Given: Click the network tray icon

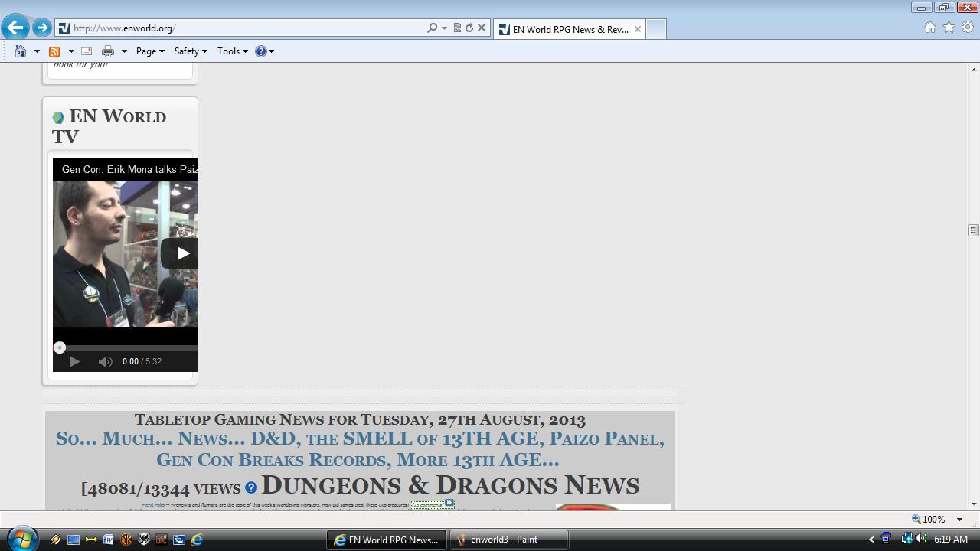Looking at the screenshot, I should pyautogui.click(x=906, y=539).
